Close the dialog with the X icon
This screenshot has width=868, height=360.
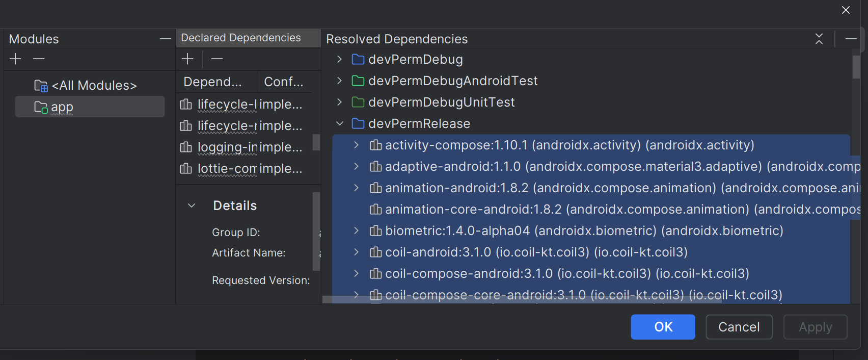[846, 10]
